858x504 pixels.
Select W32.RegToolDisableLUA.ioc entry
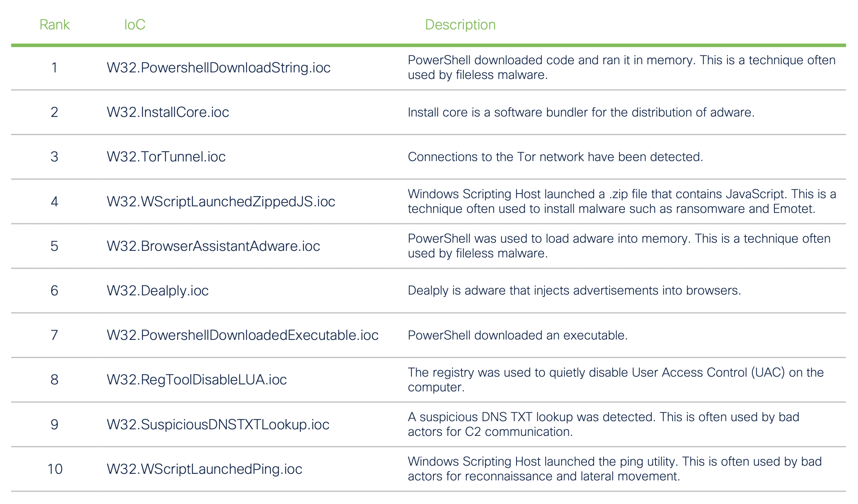197,380
